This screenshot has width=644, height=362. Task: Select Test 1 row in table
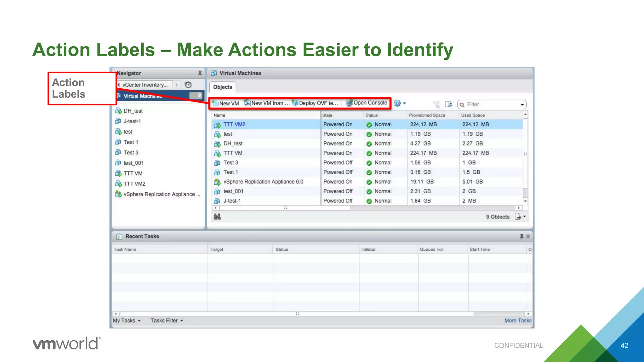367,172
